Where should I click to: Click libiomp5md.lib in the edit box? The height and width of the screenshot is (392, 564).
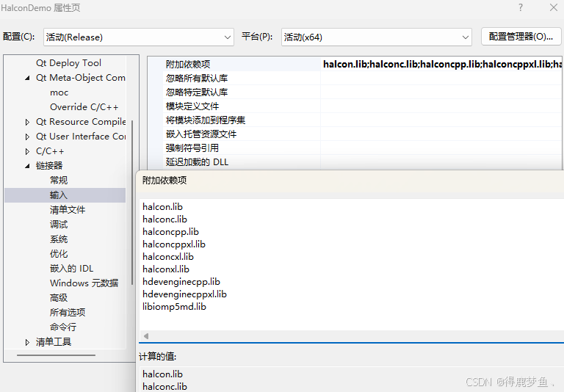coord(174,307)
